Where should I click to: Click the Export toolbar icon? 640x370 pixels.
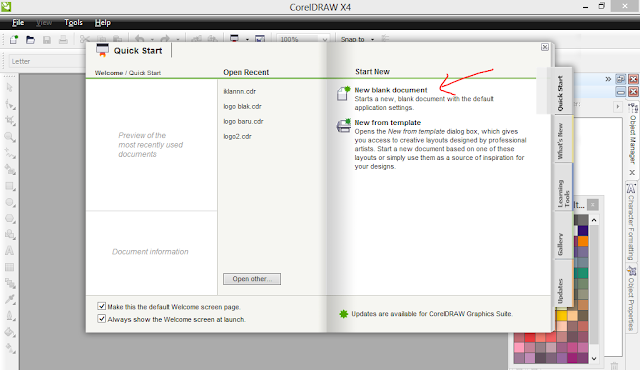(x=212, y=39)
